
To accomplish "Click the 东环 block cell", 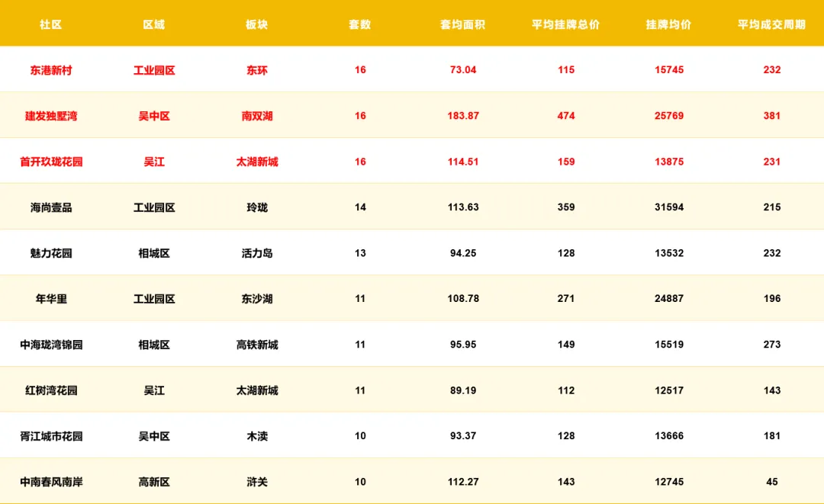I will (x=257, y=70).
